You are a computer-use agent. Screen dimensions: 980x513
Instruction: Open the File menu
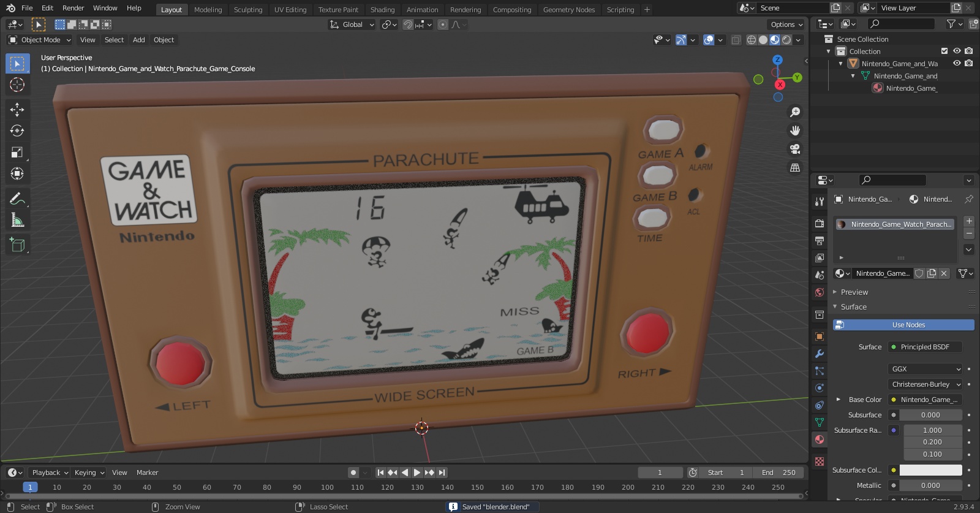[27, 8]
